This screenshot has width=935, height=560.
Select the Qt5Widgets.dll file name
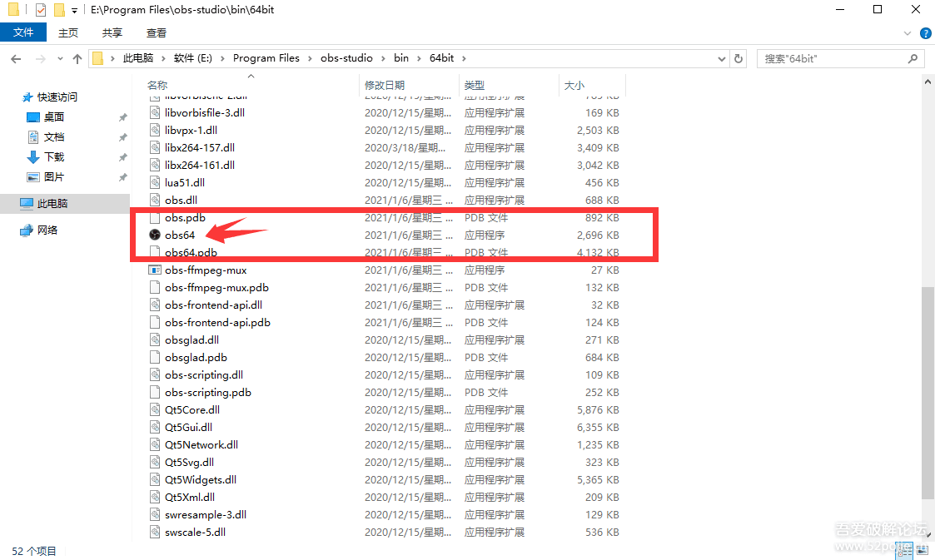(201, 479)
